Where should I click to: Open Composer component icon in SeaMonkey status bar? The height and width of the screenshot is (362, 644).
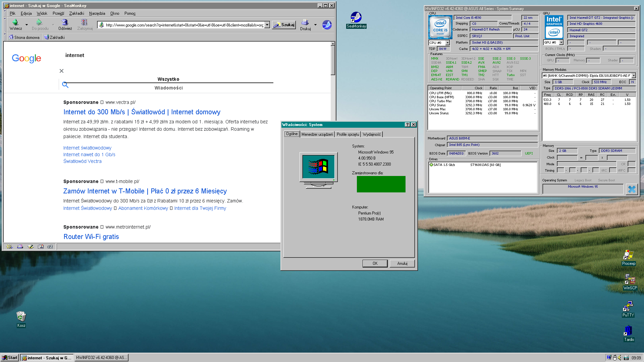[x=31, y=247]
